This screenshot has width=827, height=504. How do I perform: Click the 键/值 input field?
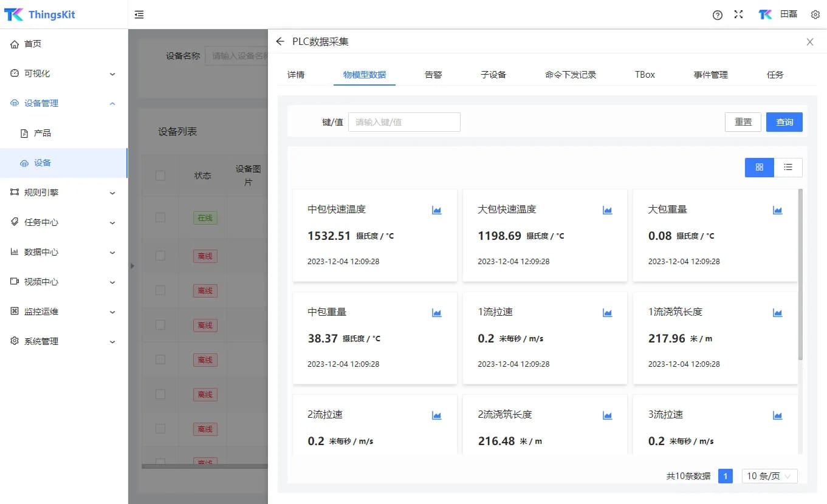403,121
